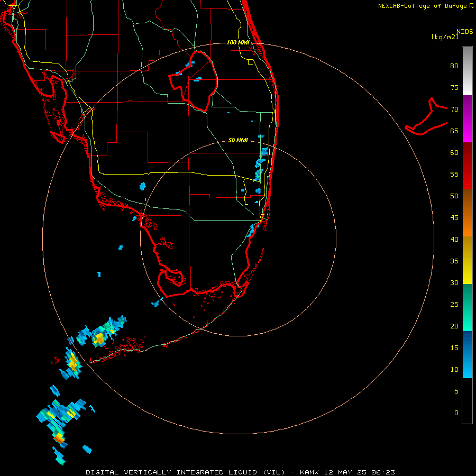Select the 5 value on the scale

click(x=456, y=391)
